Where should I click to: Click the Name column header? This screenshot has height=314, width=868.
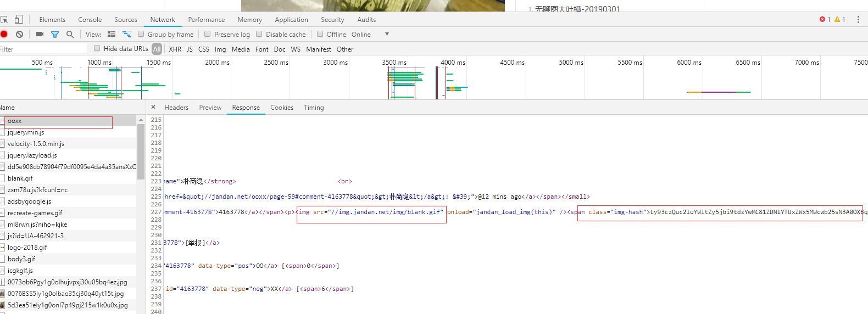click(73, 108)
